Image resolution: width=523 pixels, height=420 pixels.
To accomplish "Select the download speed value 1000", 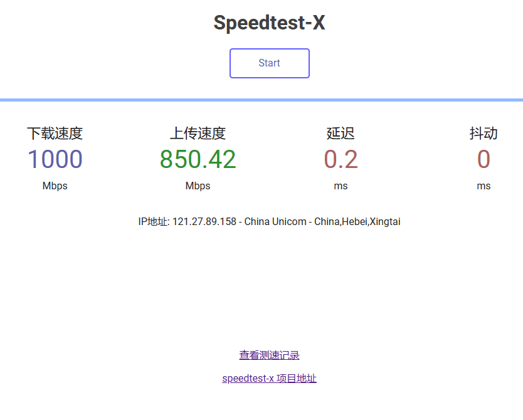I will pyautogui.click(x=55, y=159).
